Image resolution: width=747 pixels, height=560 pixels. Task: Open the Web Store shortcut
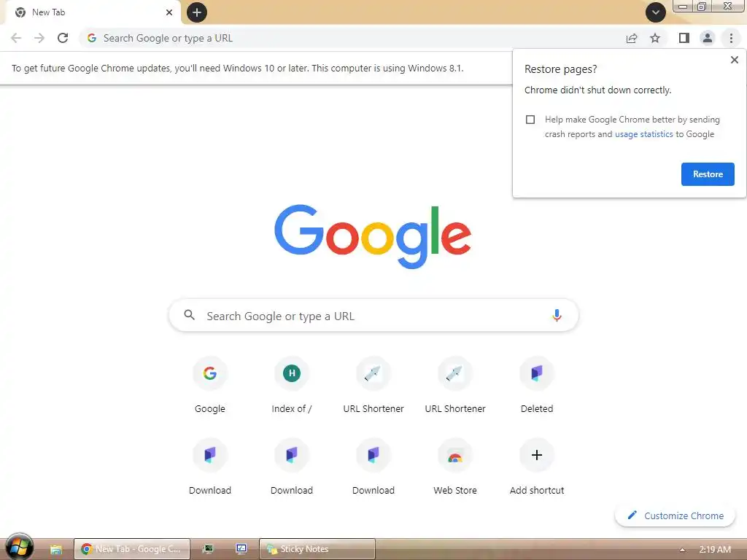coord(455,467)
